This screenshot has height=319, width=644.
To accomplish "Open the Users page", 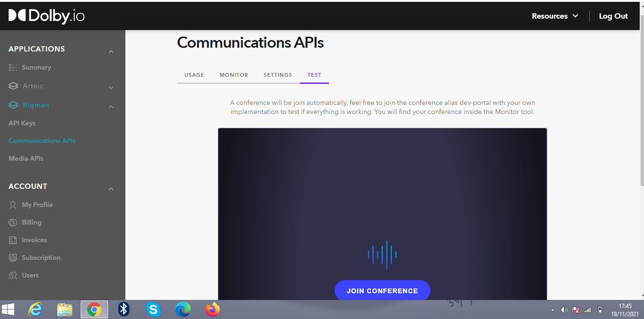I will [x=31, y=275].
